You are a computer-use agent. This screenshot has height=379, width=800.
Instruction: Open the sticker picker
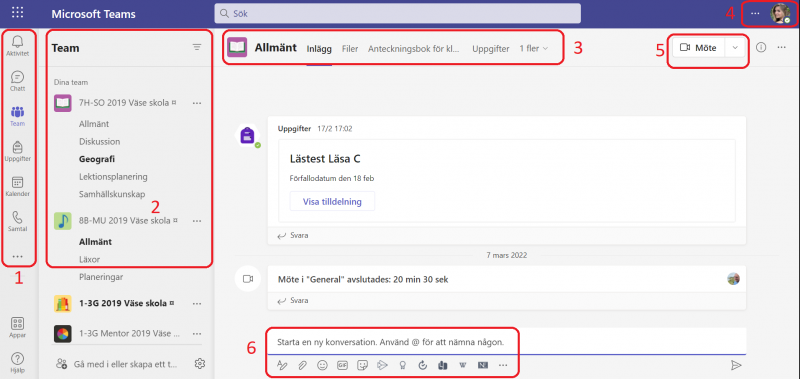click(x=362, y=365)
